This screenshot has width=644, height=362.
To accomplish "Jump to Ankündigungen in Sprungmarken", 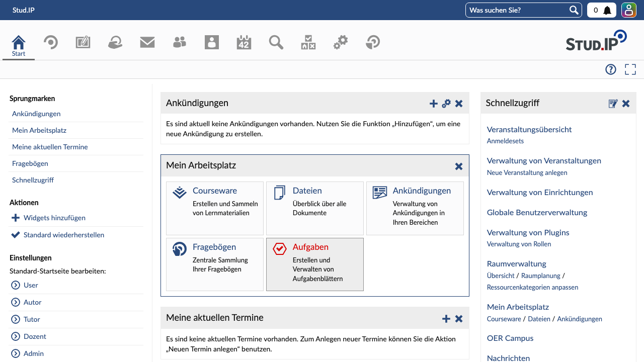I will point(36,114).
